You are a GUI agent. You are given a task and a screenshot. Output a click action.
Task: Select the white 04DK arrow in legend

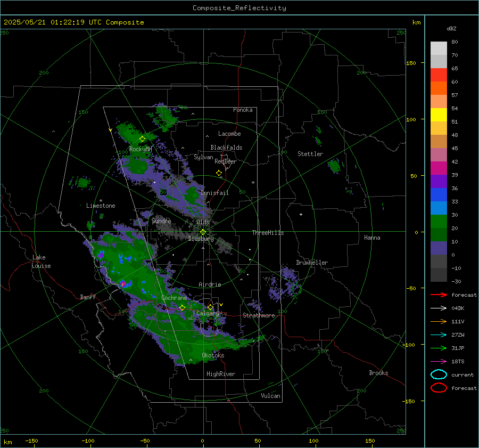pyautogui.click(x=439, y=308)
